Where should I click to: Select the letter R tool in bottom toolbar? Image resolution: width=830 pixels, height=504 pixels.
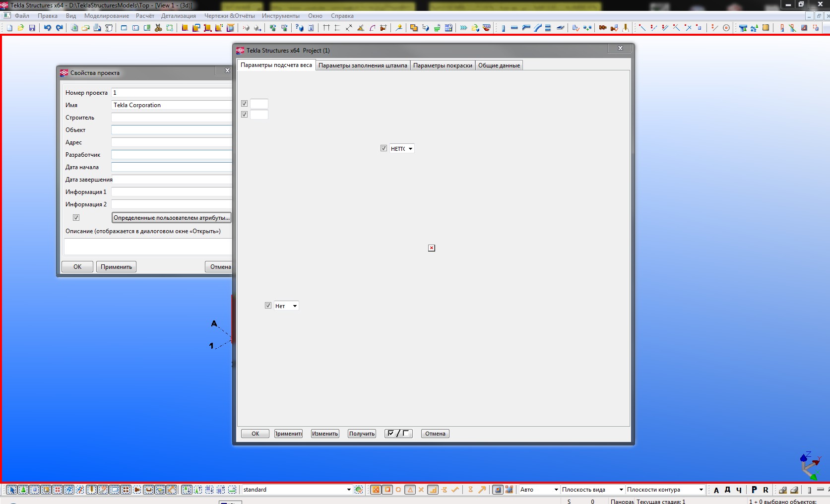pos(766,490)
